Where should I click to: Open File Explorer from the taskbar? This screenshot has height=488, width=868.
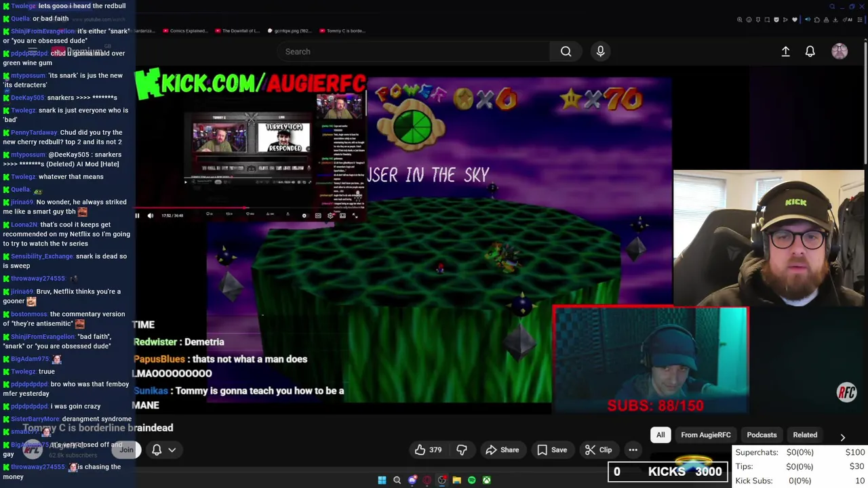456,480
